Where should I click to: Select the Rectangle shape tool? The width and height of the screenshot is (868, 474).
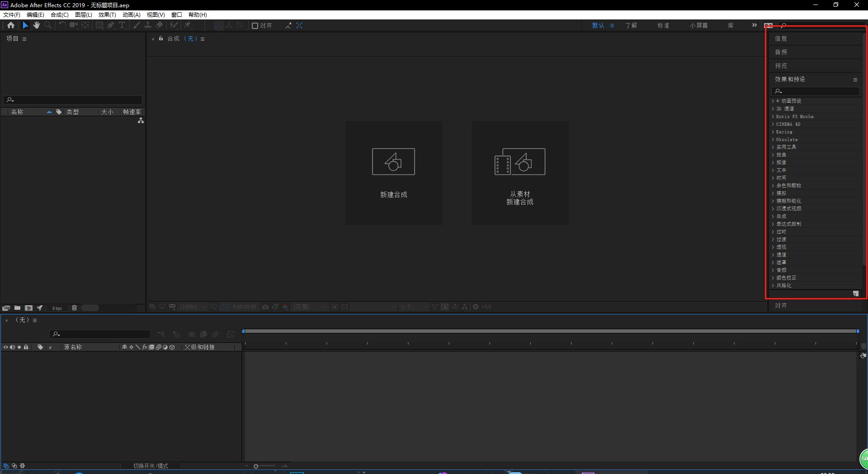pos(99,25)
